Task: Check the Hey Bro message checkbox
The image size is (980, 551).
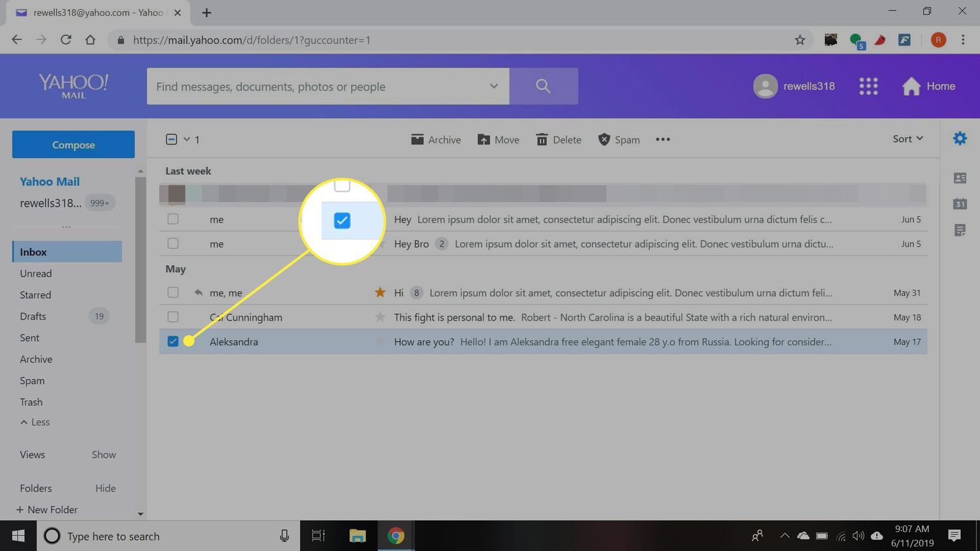Action: pyautogui.click(x=173, y=244)
